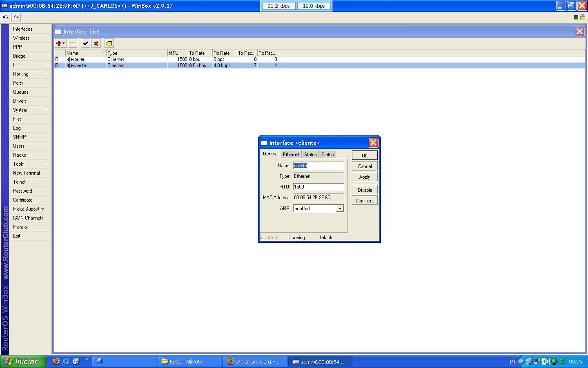Image resolution: width=588 pixels, height=368 pixels.
Task: Click the 8.8 kbps Tx Rate cell
Action: [200, 65]
